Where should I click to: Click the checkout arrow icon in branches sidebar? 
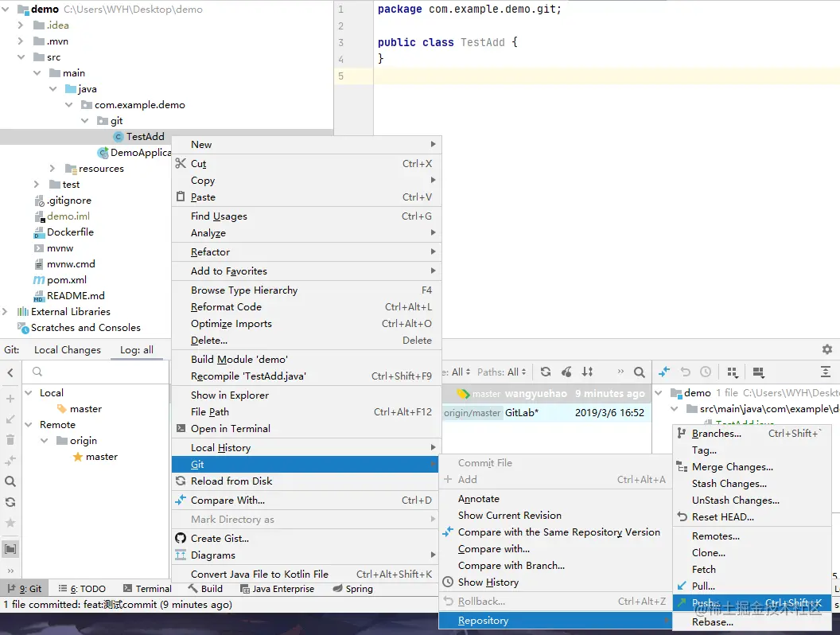pyautogui.click(x=10, y=419)
